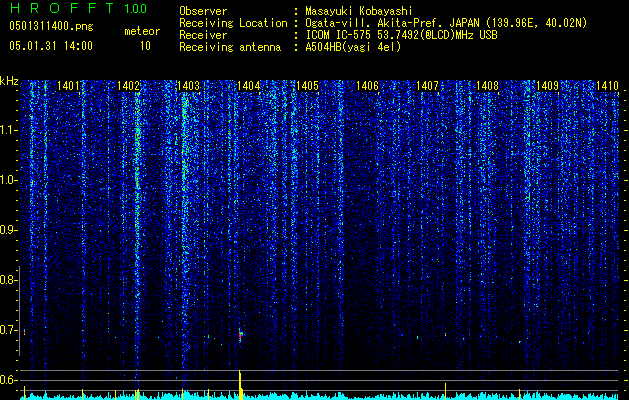Image resolution: width=629 pixels, height=400 pixels.
Task: Click the ICOM IC-575 receiver frequency text
Action: click(401, 35)
